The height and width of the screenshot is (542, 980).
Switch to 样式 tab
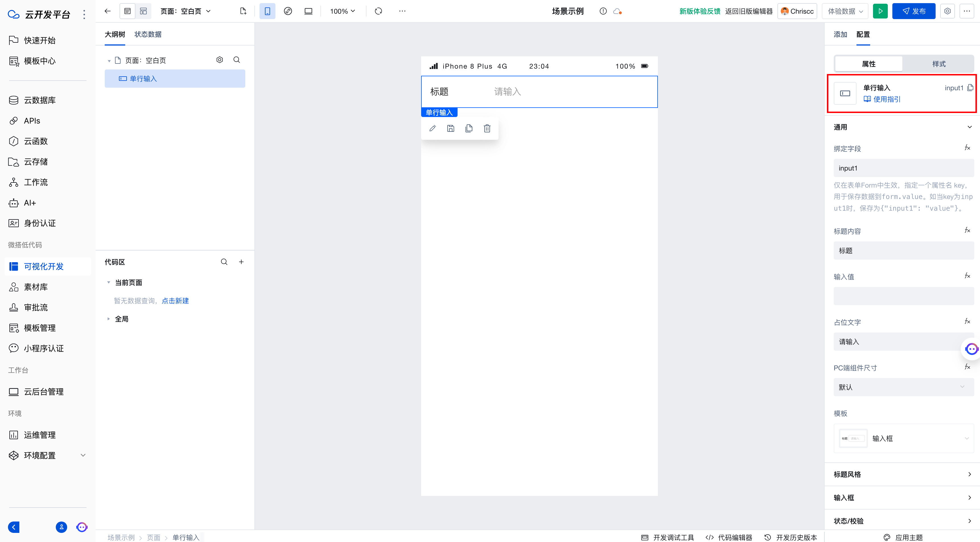[938, 63]
